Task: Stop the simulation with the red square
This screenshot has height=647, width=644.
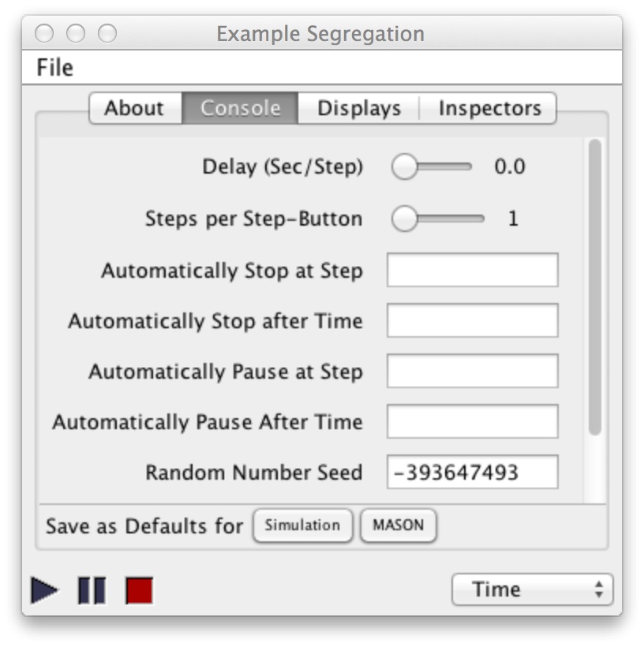Action: [139, 590]
